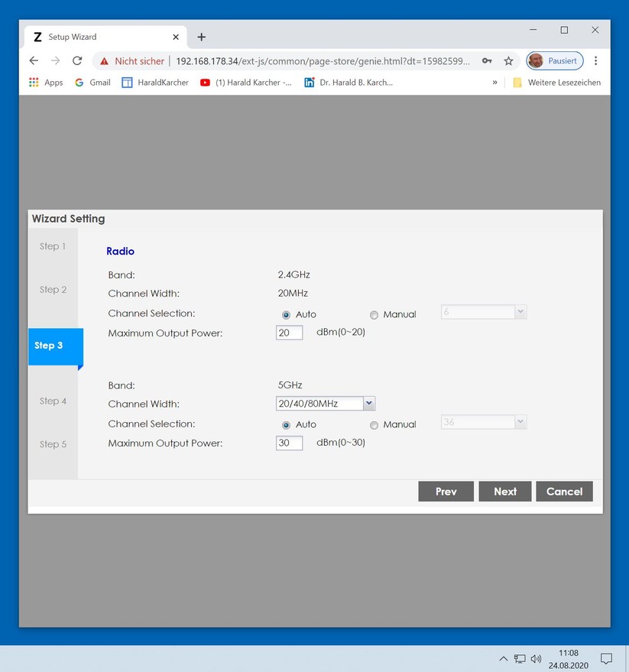The image size is (629, 672).
Task: Open Chrome's three-dot menu
Action: point(595,61)
